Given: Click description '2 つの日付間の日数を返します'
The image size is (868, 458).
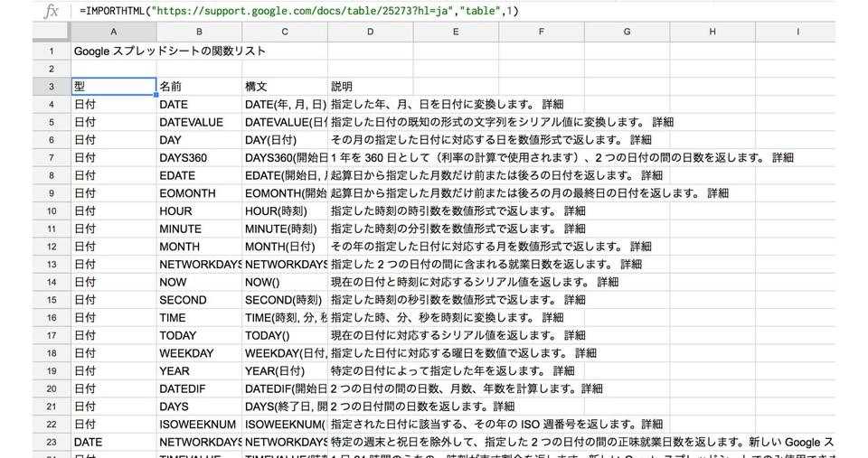Looking at the screenshot, I should (411, 407).
